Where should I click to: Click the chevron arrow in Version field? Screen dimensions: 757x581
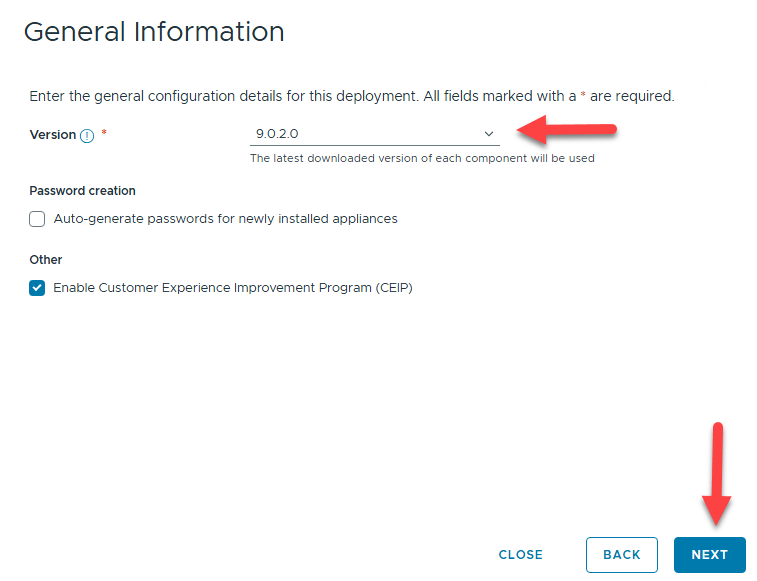(489, 134)
